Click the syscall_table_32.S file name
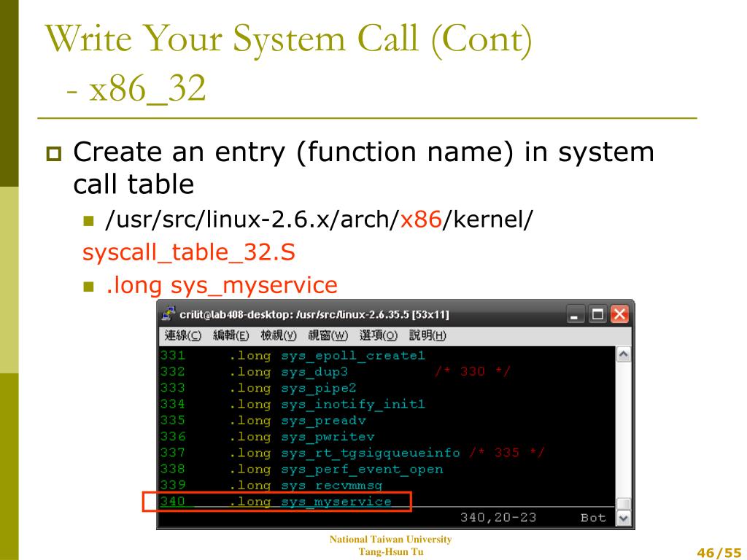The image size is (747, 560). pyautogui.click(x=189, y=252)
